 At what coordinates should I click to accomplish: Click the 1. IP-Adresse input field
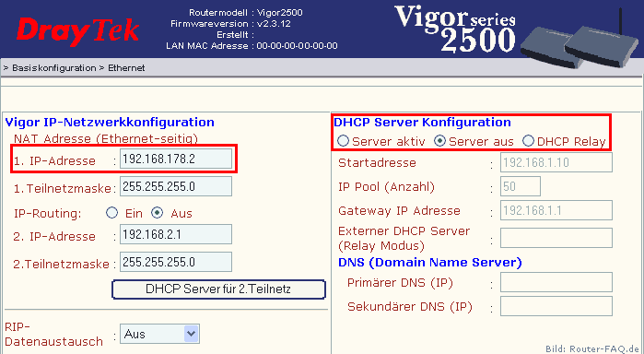176,159
